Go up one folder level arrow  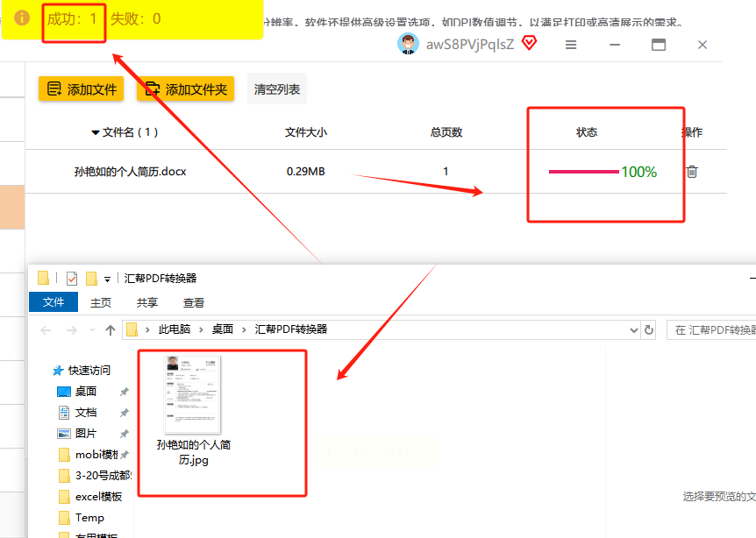[111, 330]
